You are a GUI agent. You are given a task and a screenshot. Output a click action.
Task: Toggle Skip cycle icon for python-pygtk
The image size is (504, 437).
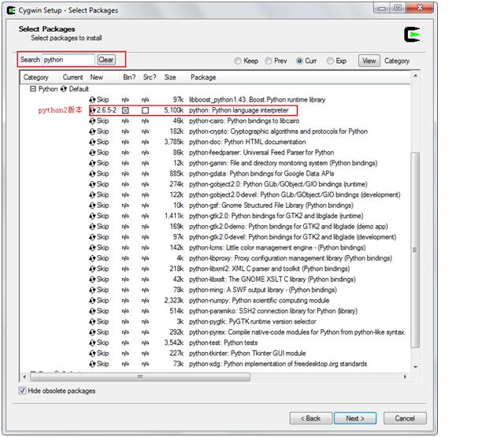point(93,321)
